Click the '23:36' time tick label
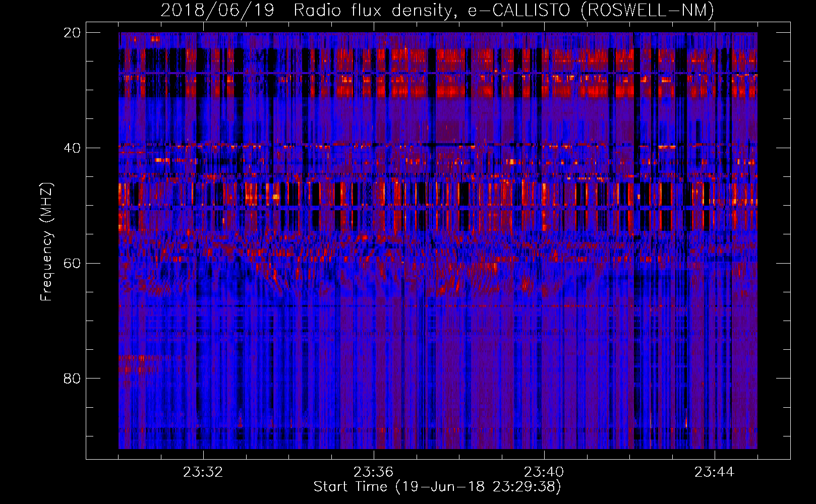 pyautogui.click(x=373, y=472)
